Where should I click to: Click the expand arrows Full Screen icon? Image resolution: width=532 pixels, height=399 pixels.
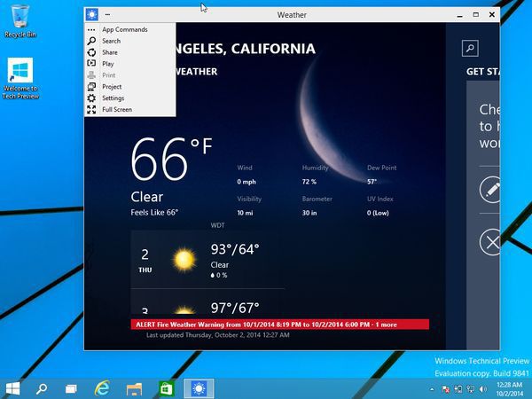click(x=91, y=109)
